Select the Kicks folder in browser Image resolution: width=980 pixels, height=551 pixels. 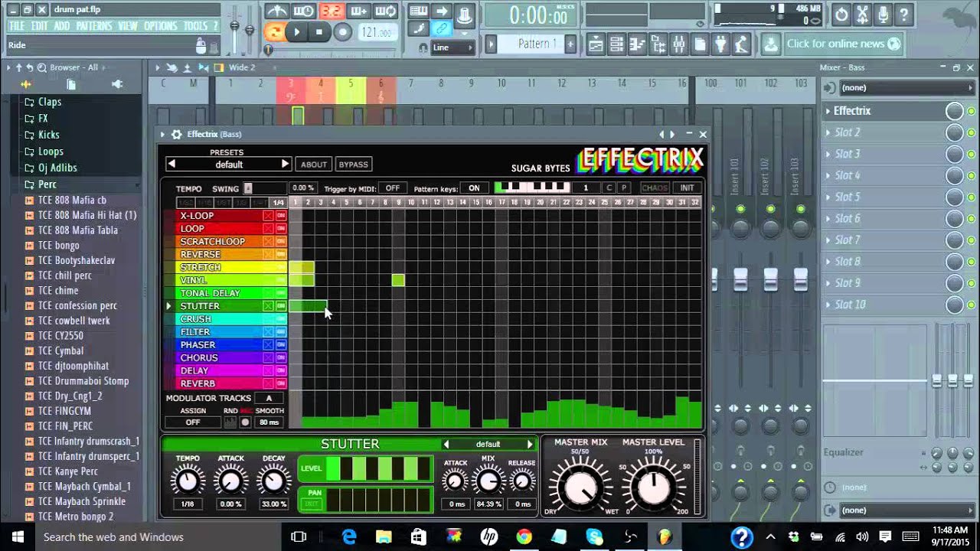49,135
